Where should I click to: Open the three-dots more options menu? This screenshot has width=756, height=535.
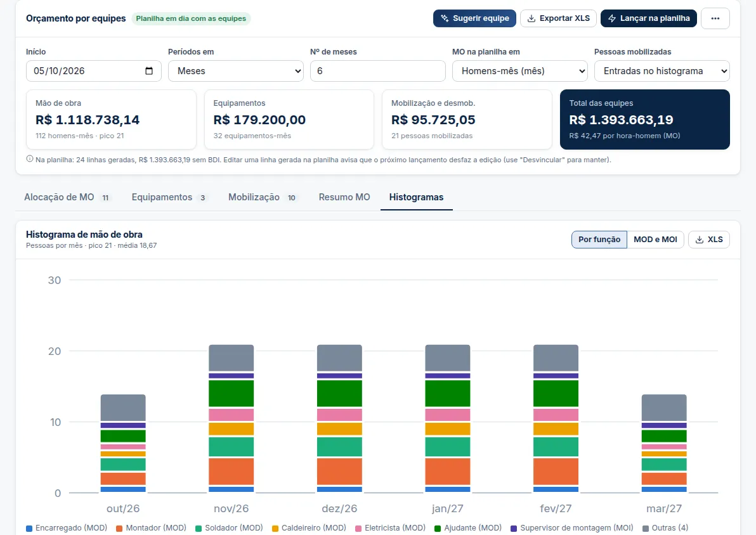pos(715,18)
